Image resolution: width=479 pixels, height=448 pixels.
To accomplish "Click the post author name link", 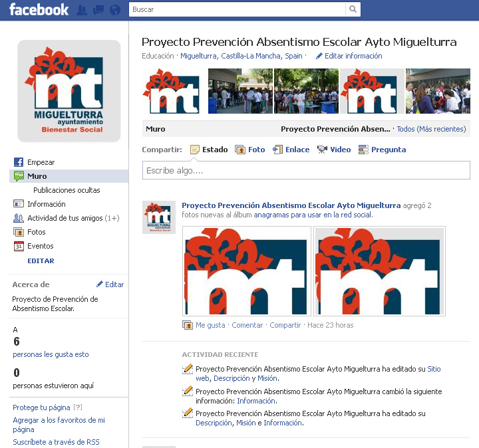I will [291, 205].
